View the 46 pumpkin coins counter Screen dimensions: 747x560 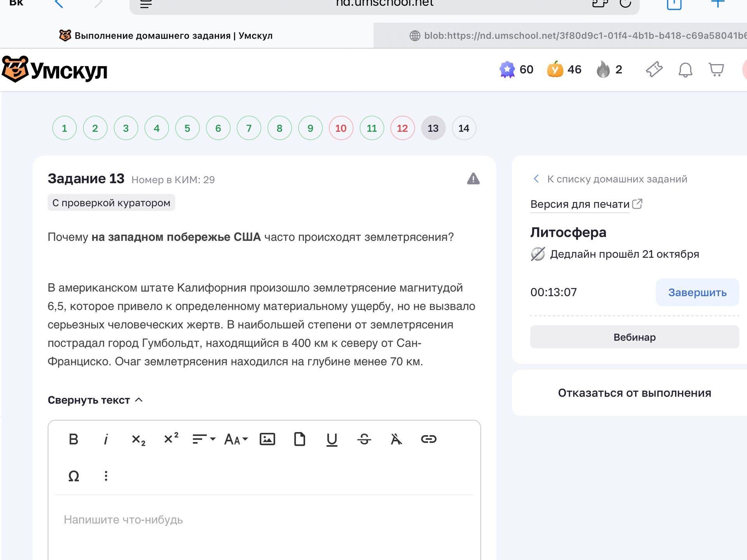click(564, 70)
